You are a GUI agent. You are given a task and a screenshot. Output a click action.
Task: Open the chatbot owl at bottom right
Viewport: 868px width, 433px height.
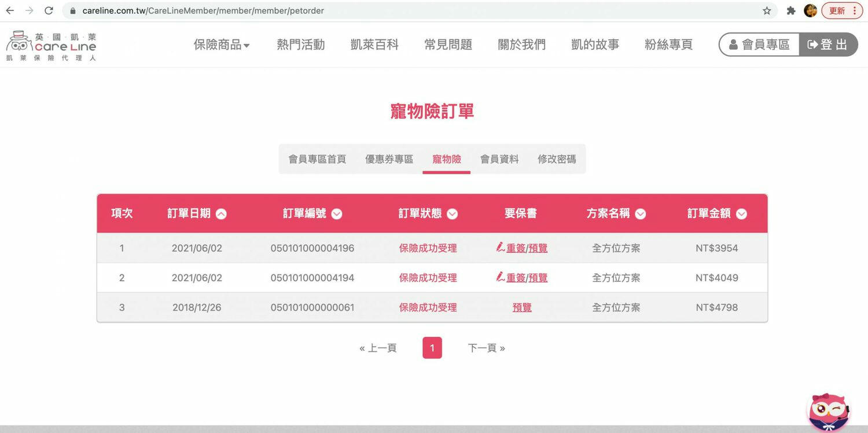(829, 411)
